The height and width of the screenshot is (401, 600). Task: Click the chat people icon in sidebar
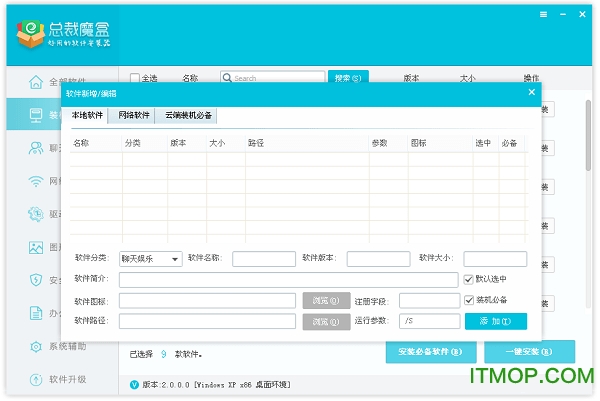click(x=36, y=148)
